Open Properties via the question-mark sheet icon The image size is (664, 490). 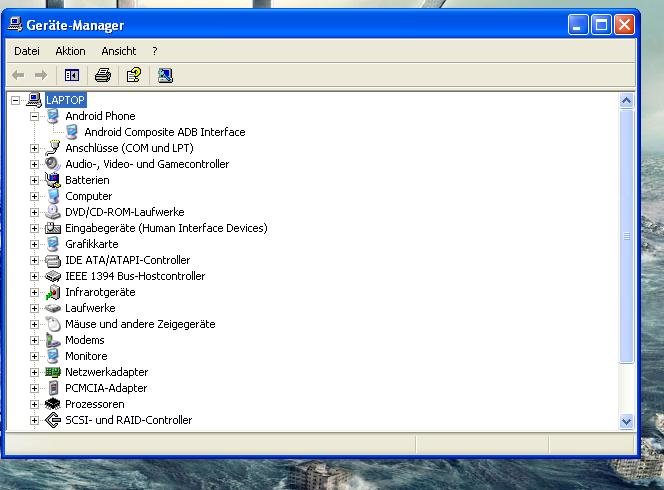[134, 75]
